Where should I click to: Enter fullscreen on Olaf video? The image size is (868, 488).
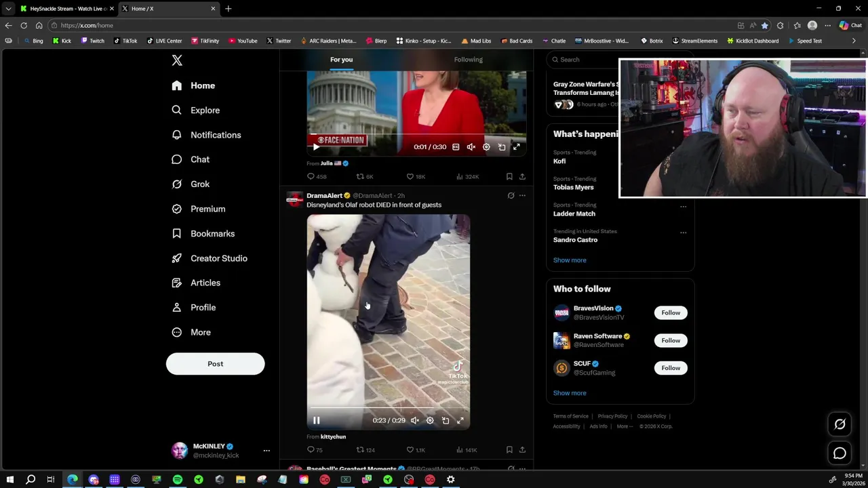(x=460, y=420)
